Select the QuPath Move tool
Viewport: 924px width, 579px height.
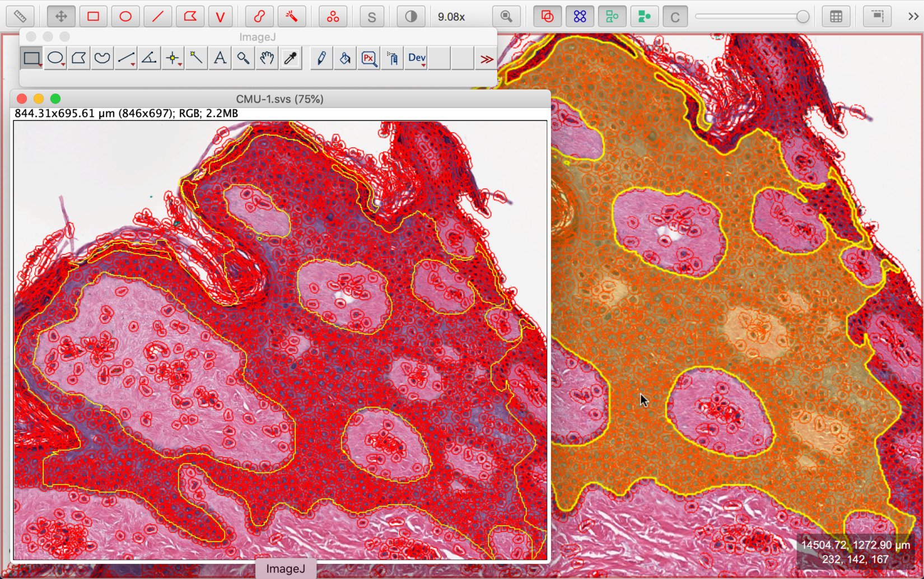click(61, 16)
